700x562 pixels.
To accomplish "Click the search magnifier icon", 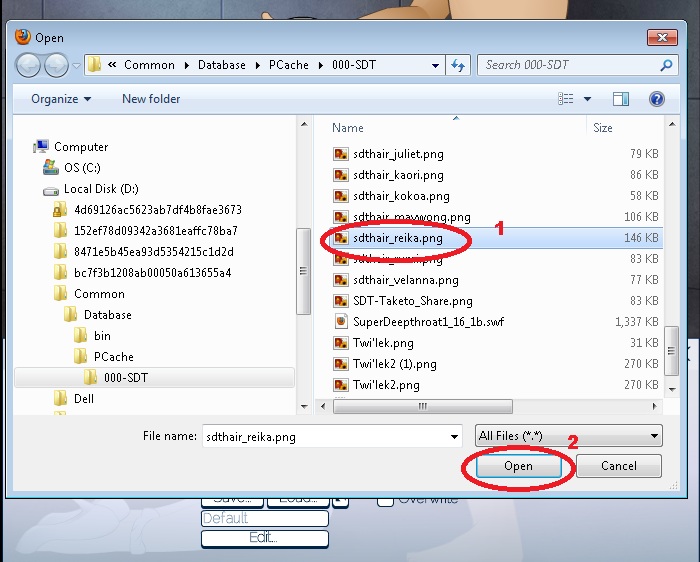I will coord(667,65).
